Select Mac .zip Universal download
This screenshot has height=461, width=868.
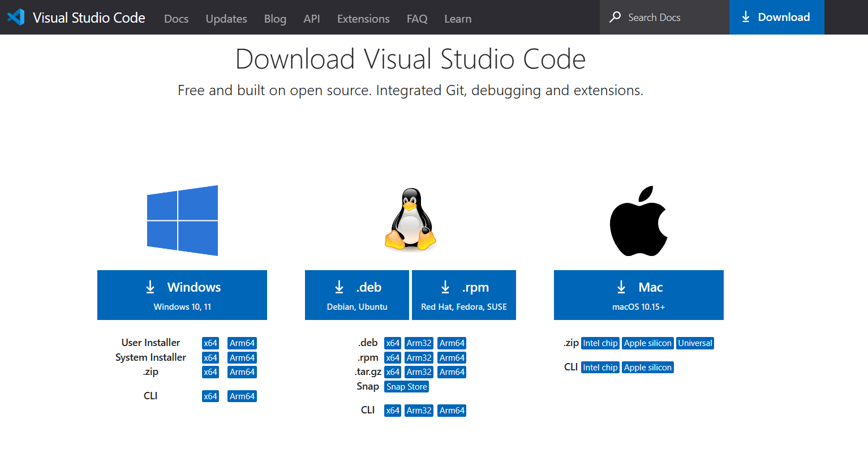(x=695, y=343)
